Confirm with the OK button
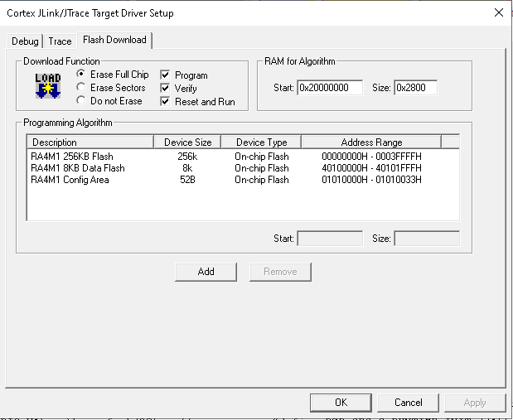Screen dimensions: 513x420 pyautogui.click(x=341, y=403)
